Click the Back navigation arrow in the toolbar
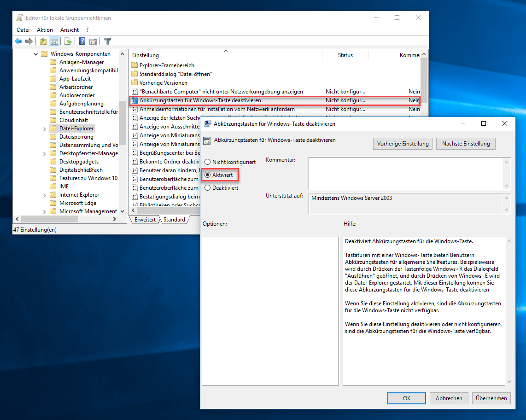This screenshot has width=526, height=420. [x=18, y=41]
